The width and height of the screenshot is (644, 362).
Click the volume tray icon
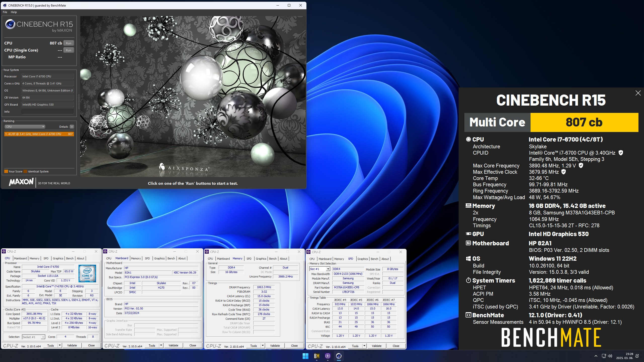pyautogui.click(x=610, y=356)
